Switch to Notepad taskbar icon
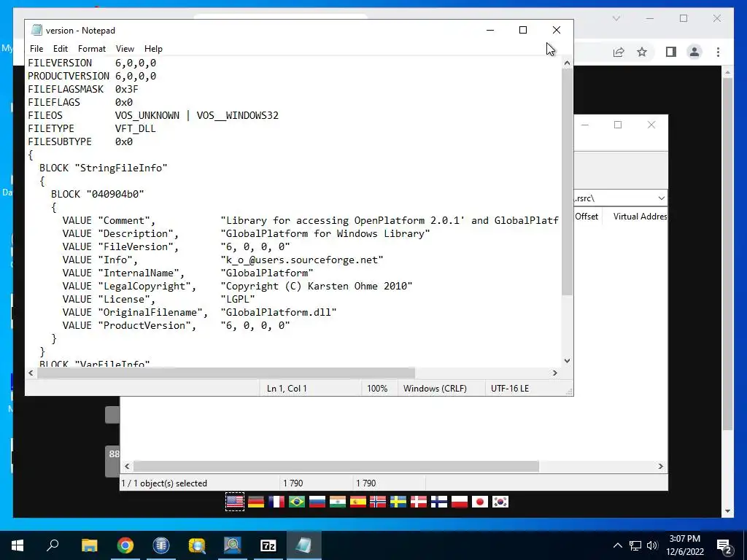 304,545
